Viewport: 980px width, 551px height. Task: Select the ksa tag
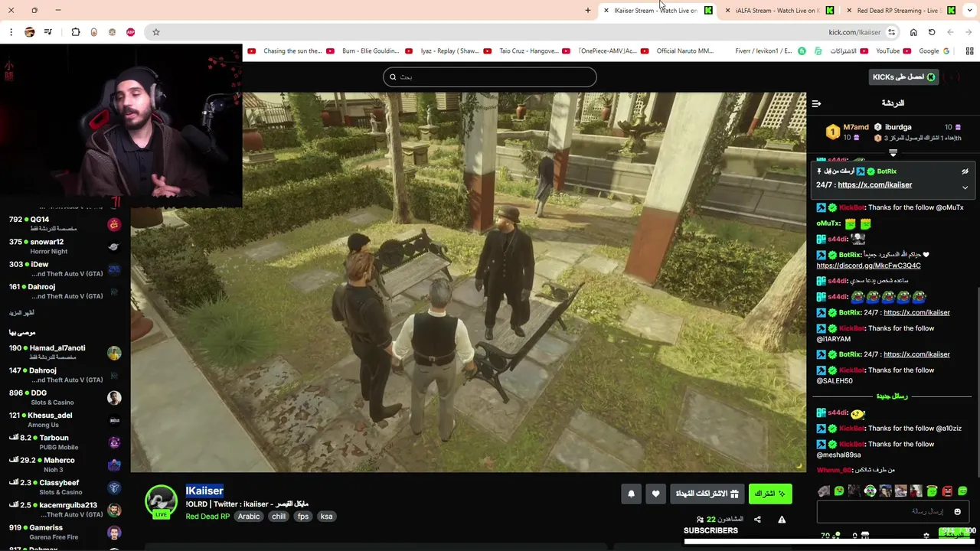click(326, 517)
